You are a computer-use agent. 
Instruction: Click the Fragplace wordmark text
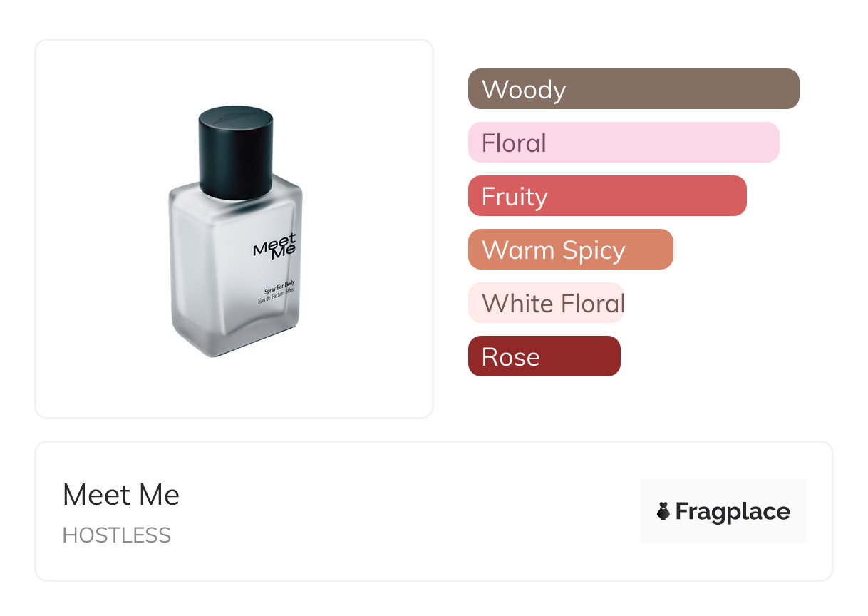(733, 511)
